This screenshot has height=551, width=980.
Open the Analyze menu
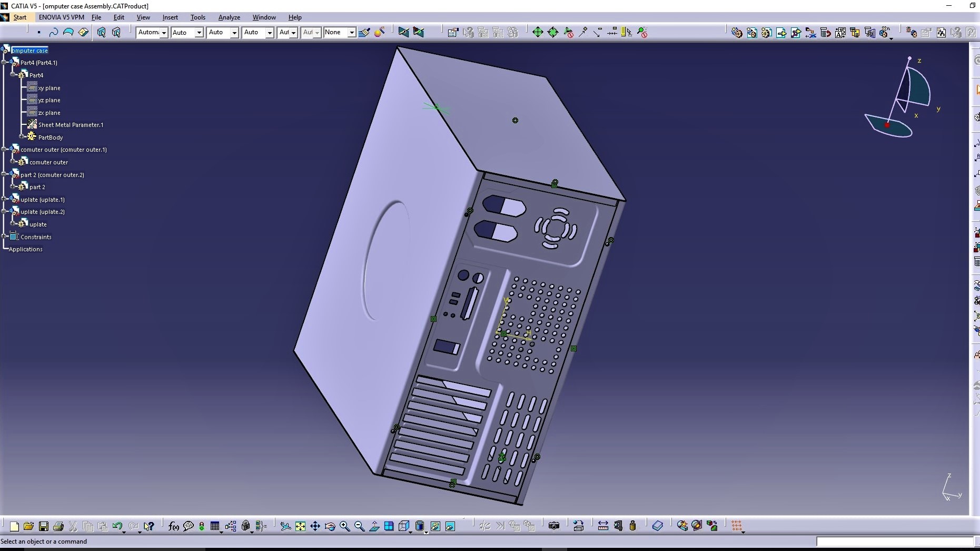click(229, 17)
